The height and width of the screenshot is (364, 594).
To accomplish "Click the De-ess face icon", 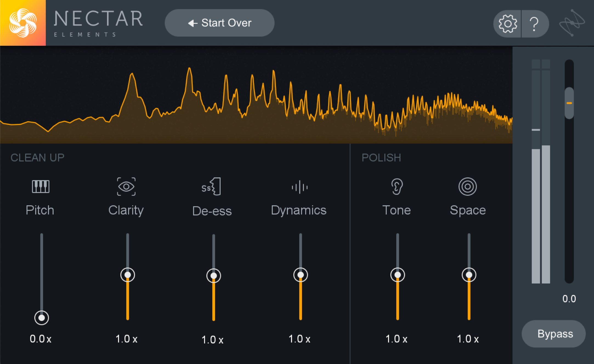I will click(x=211, y=187).
